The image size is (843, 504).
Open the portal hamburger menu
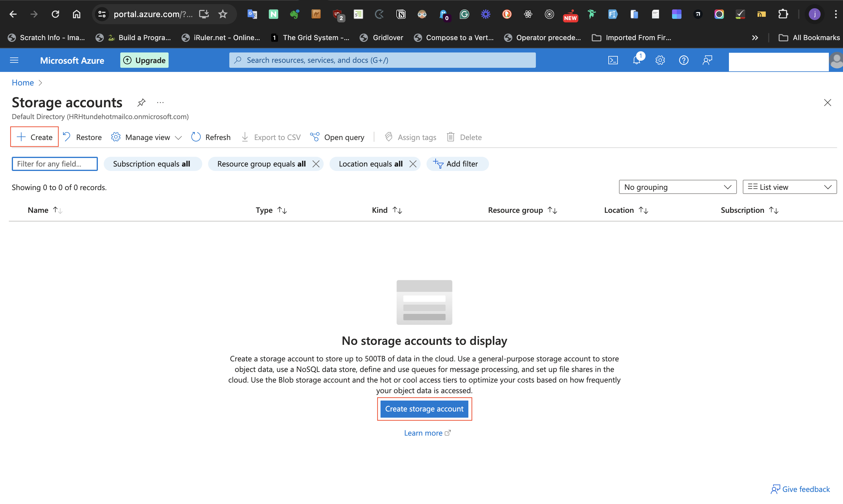tap(14, 60)
